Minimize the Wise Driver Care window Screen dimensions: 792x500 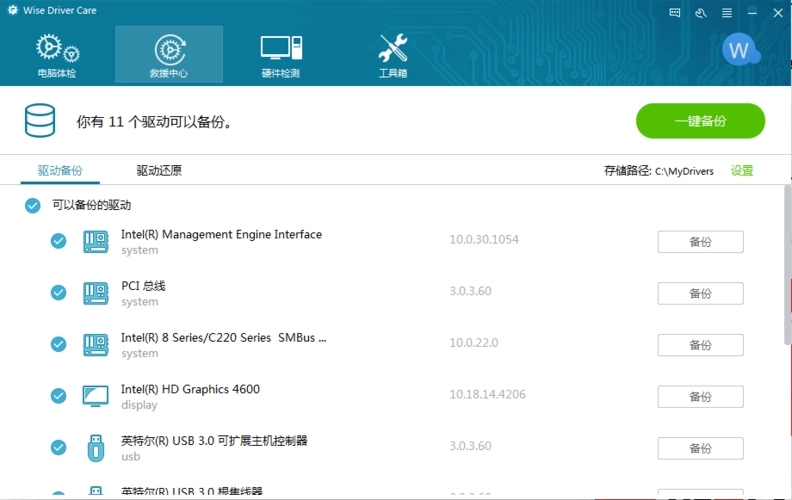752,13
